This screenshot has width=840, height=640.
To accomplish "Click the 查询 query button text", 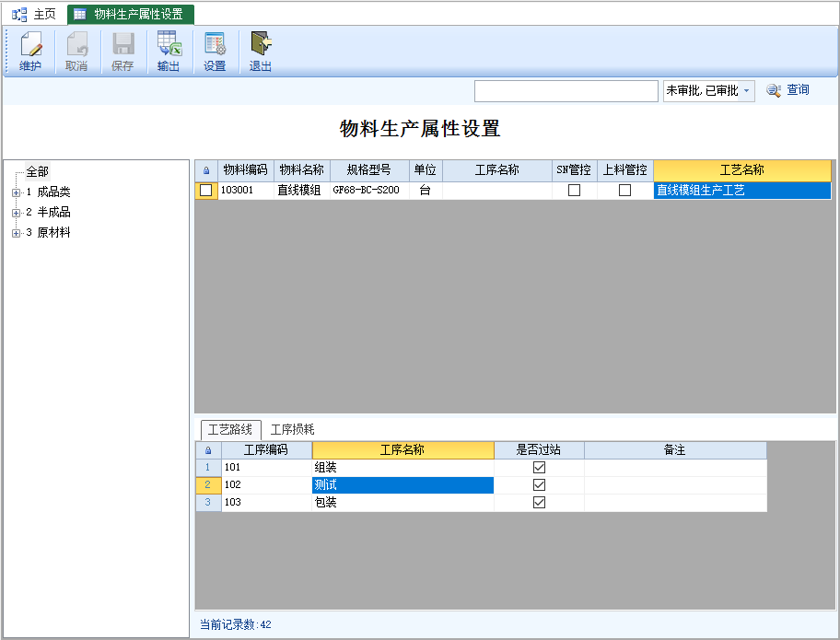I will pyautogui.click(x=798, y=90).
